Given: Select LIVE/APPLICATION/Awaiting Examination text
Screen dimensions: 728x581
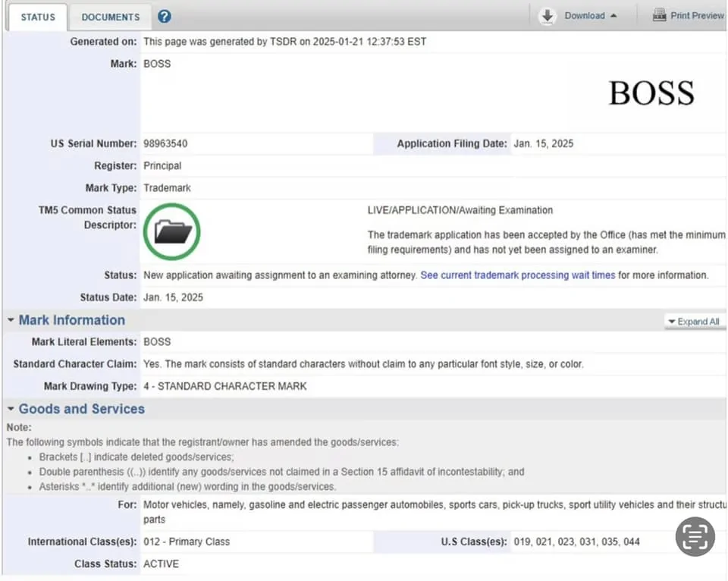Looking at the screenshot, I should (x=460, y=210).
